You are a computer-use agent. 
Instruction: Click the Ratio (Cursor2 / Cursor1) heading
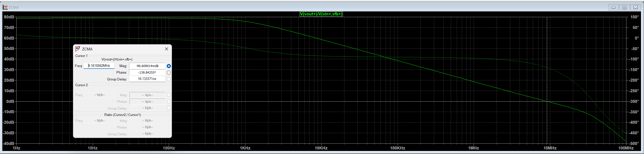[122, 115]
